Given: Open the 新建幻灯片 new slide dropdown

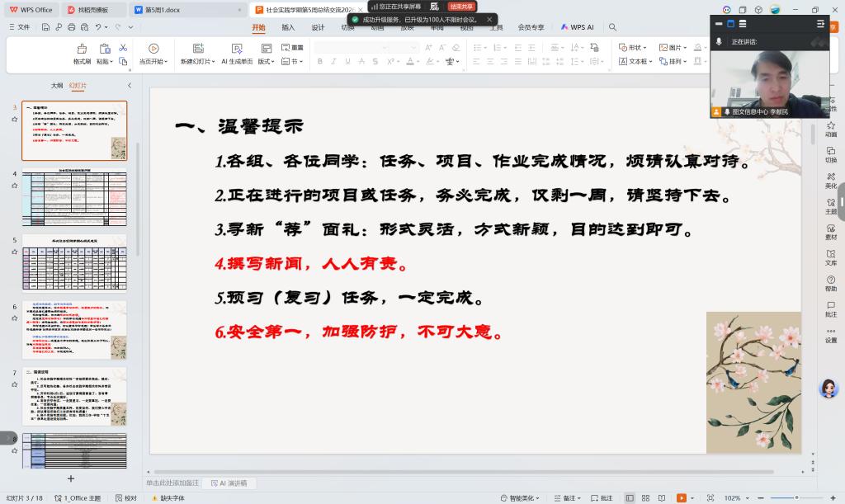Looking at the screenshot, I should 199,62.
